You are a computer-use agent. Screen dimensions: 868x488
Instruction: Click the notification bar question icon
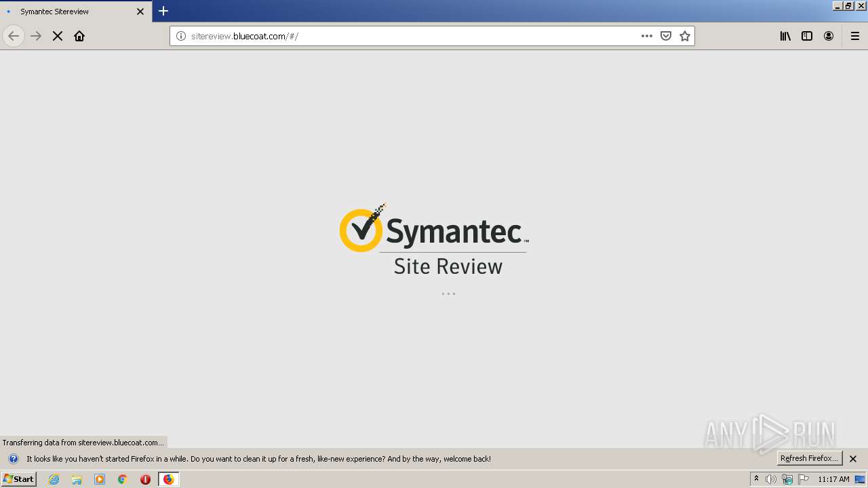pyautogui.click(x=14, y=459)
